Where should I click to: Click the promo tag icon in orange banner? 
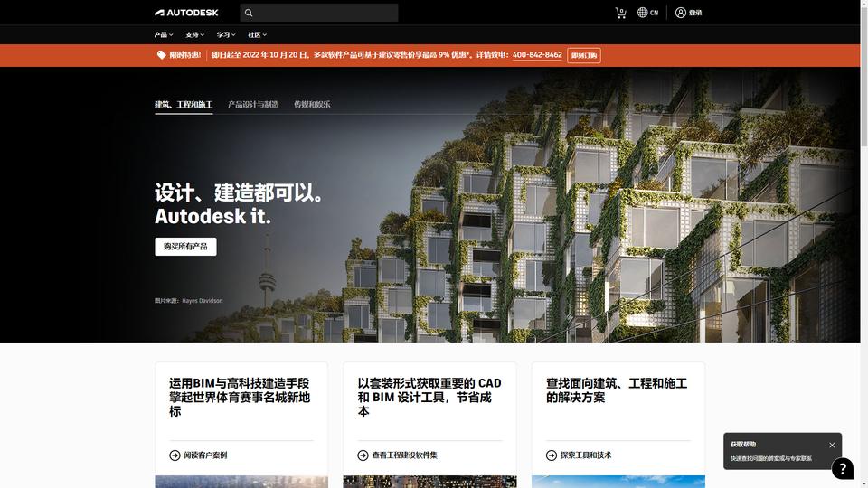(x=161, y=55)
